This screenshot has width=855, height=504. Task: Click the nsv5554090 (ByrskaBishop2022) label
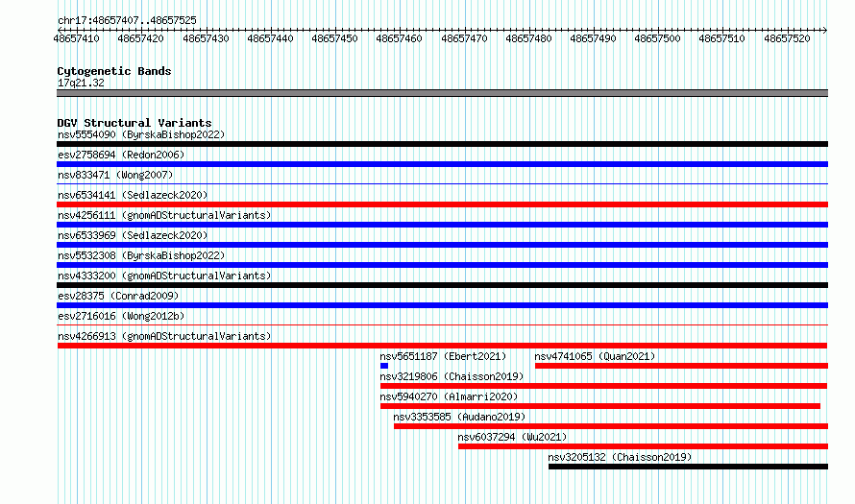(141, 134)
